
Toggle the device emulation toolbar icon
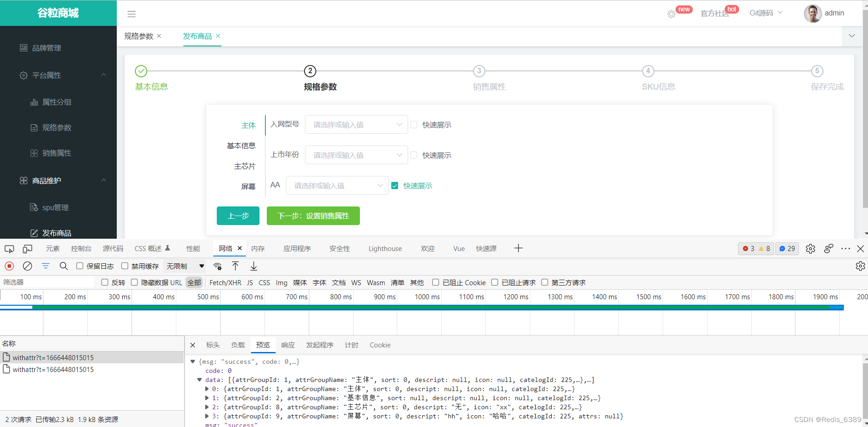click(27, 249)
